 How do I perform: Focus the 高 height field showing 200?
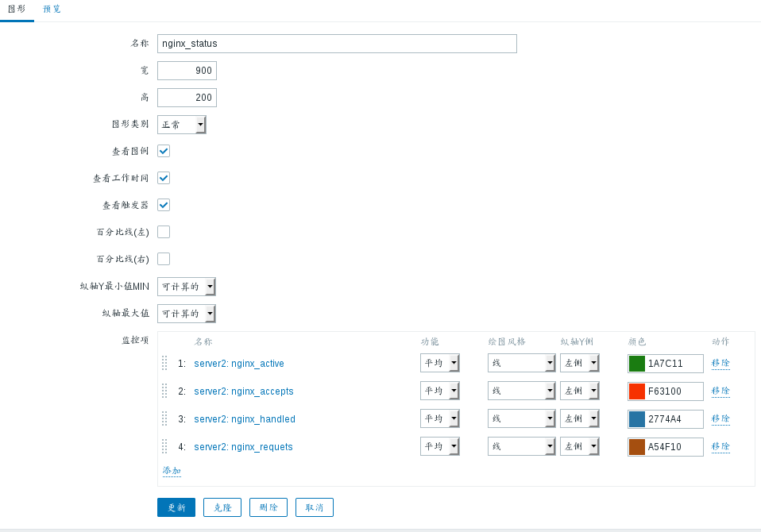pyautogui.click(x=187, y=98)
